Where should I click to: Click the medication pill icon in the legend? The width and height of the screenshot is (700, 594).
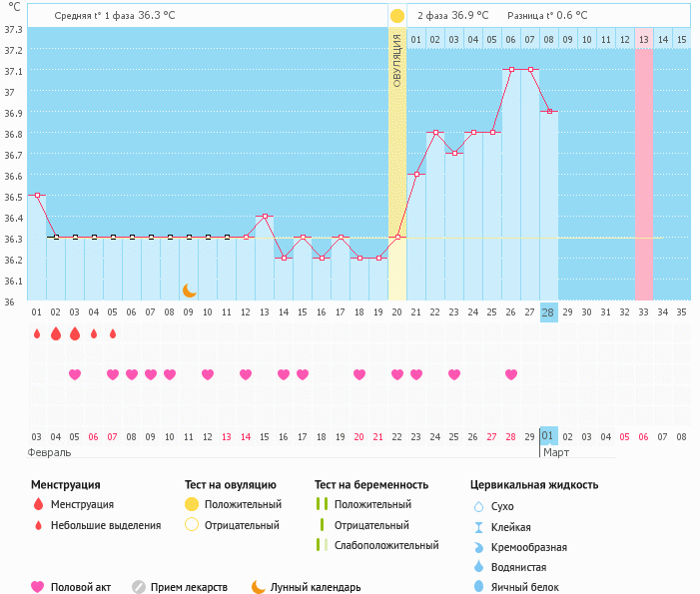point(139,587)
